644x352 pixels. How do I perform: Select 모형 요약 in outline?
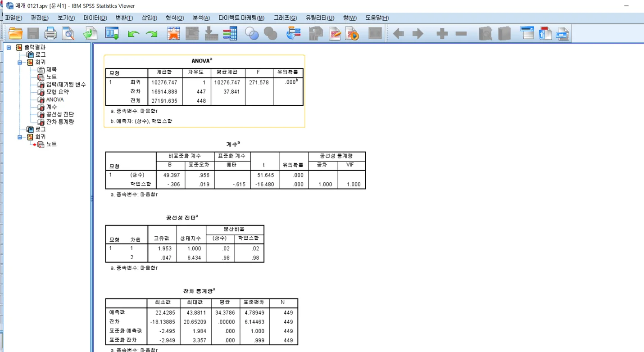(x=57, y=92)
